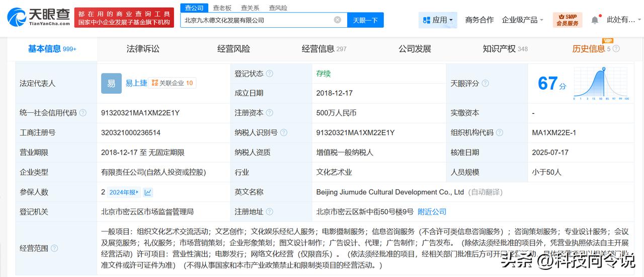
Task: Click help icon next to 天眼评分
Action: (x=485, y=83)
